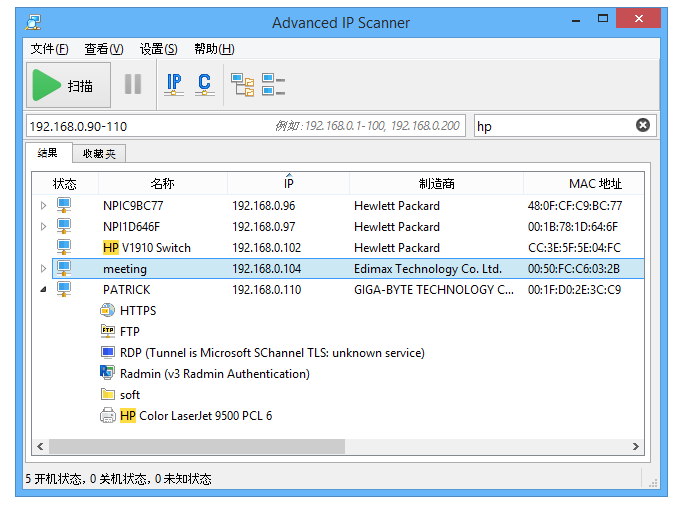Start scan with the green play button
The width and height of the screenshot is (690, 525).
click(x=68, y=85)
